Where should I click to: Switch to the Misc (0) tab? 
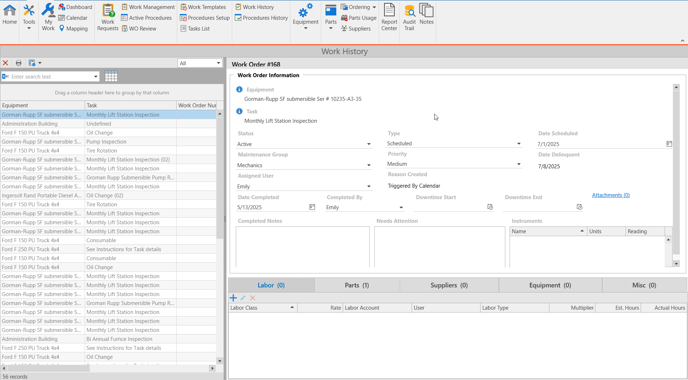[644, 285]
